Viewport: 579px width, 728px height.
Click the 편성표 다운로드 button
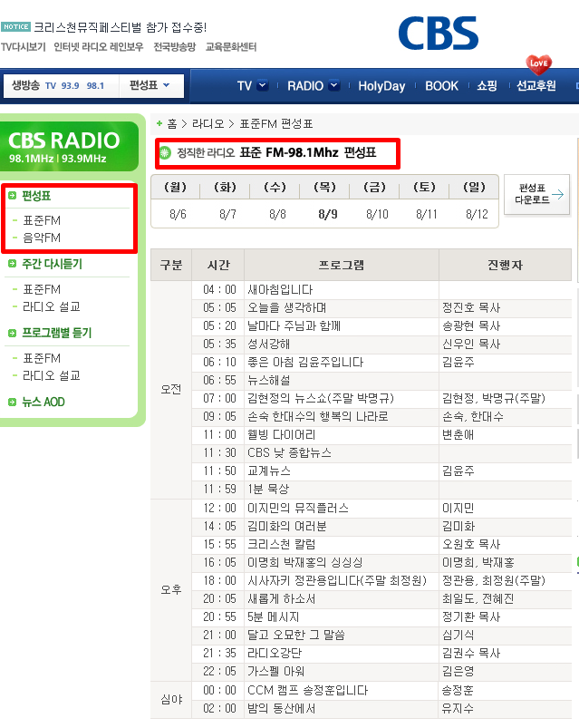coord(536,194)
